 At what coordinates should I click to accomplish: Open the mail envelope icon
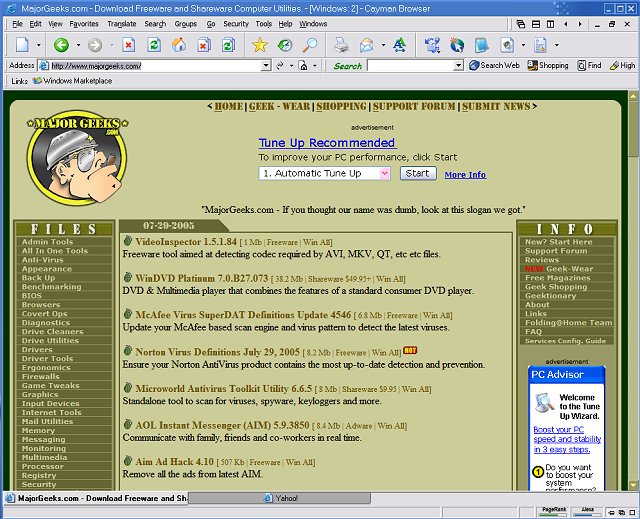point(367,45)
